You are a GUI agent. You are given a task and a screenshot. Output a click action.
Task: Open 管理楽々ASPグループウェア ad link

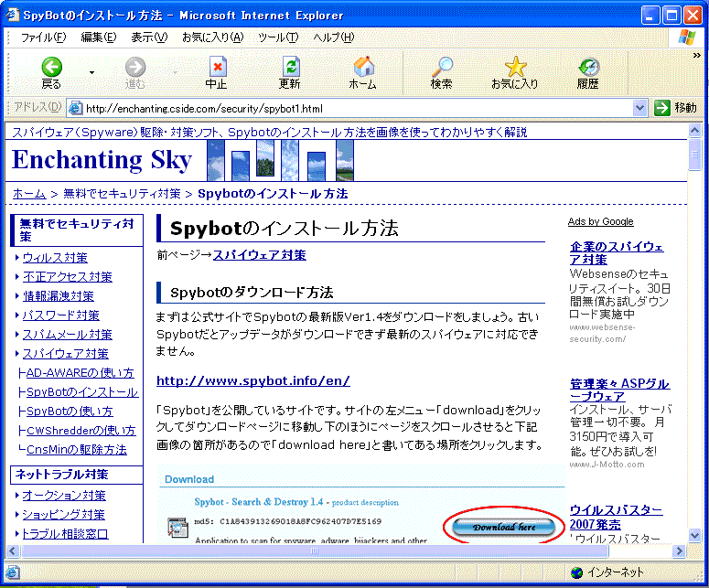[619, 390]
